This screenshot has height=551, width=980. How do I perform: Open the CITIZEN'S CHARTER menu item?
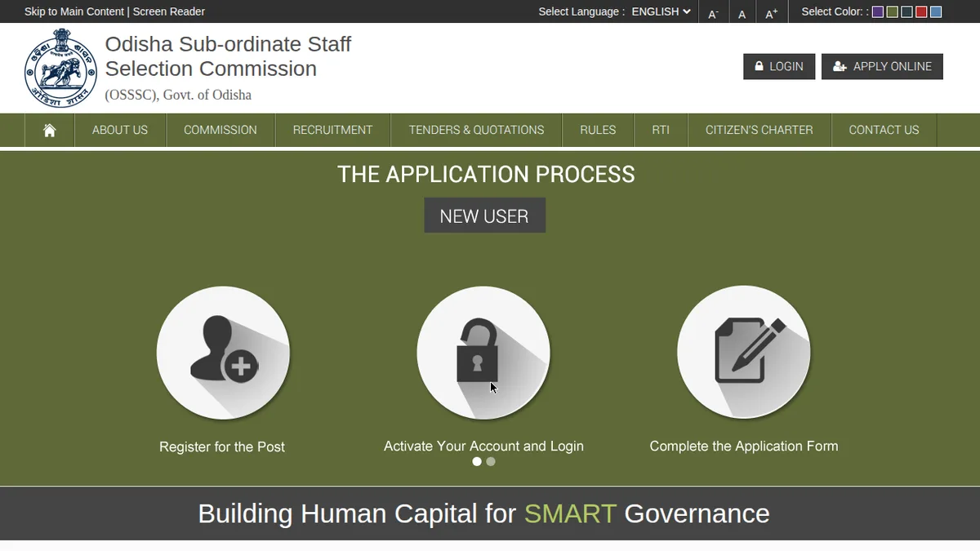pyautogui.click(x=759, y=131)
